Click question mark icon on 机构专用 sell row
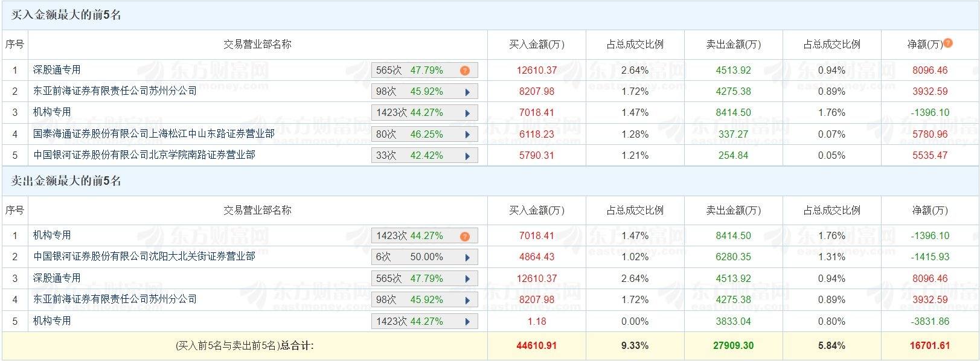This screenshot has height=361, width=980. [x=464, y=235]
